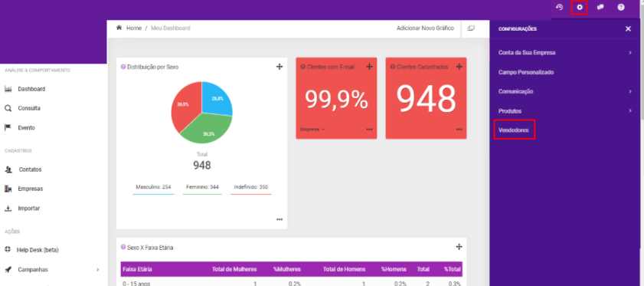
Task: Click the duplicate window icon beside Adicionar Novo Gráfico
Action: [x=471, y=28]
